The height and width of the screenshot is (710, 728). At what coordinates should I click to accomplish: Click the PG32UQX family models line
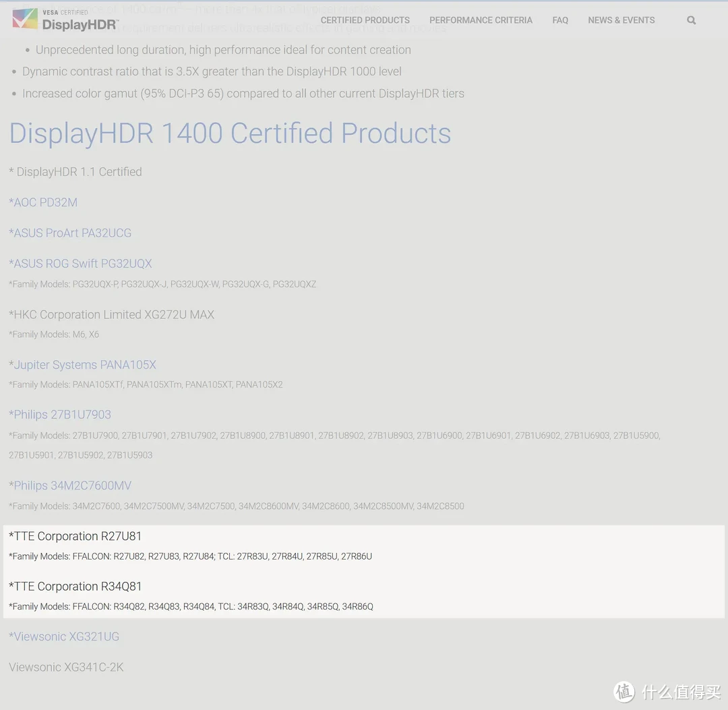point(162,284)
